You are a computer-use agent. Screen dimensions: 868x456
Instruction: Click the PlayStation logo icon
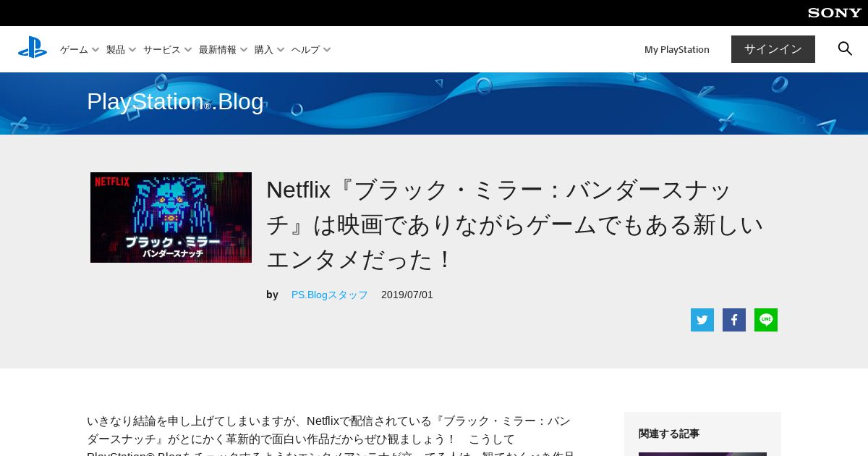33,48
